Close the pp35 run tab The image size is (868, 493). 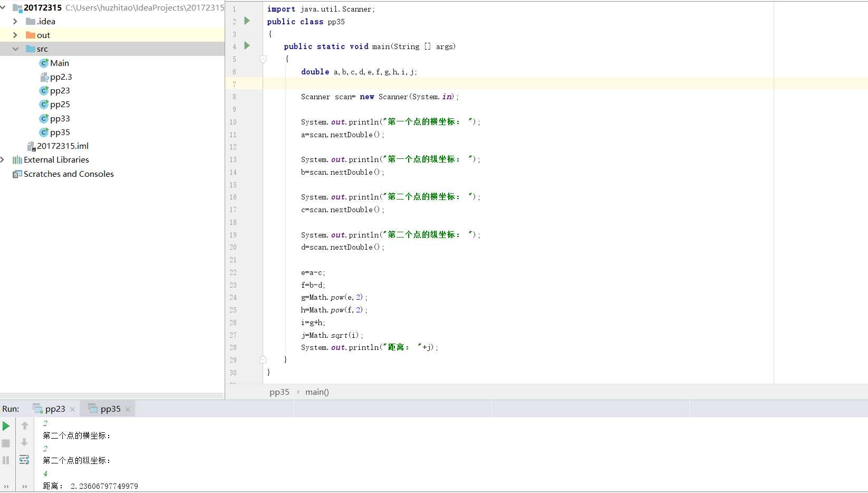point(128,409)
